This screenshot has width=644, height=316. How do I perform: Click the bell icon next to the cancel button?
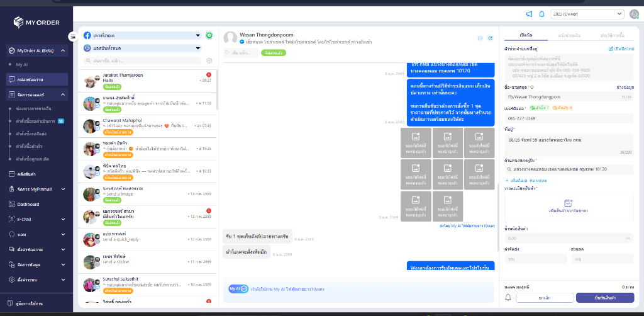(508, 298)
